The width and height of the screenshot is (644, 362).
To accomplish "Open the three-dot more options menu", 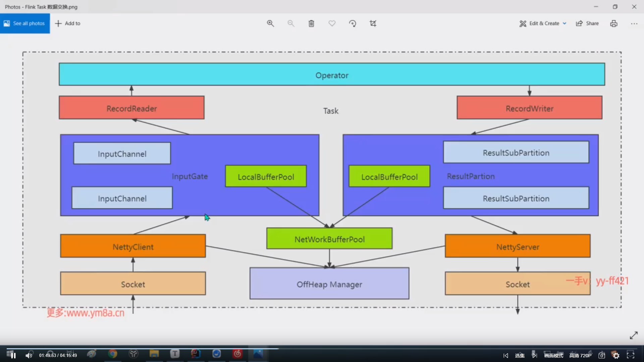I will click(634, 23).
